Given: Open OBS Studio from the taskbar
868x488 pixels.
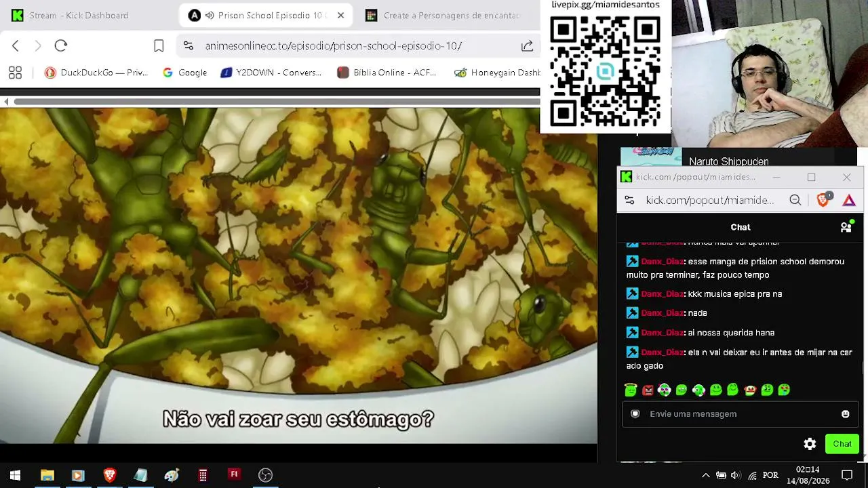Looking at the screenshot, I should [x=265, y=475].
